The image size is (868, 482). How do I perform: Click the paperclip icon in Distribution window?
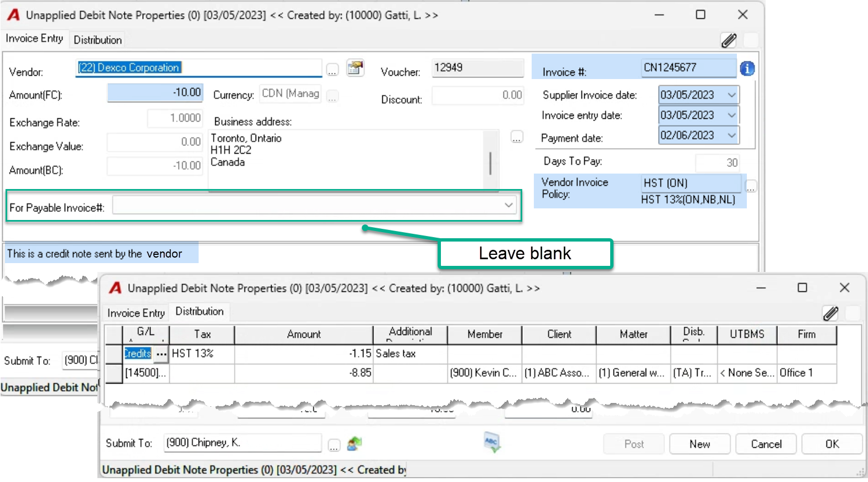(x=830, y=313)
